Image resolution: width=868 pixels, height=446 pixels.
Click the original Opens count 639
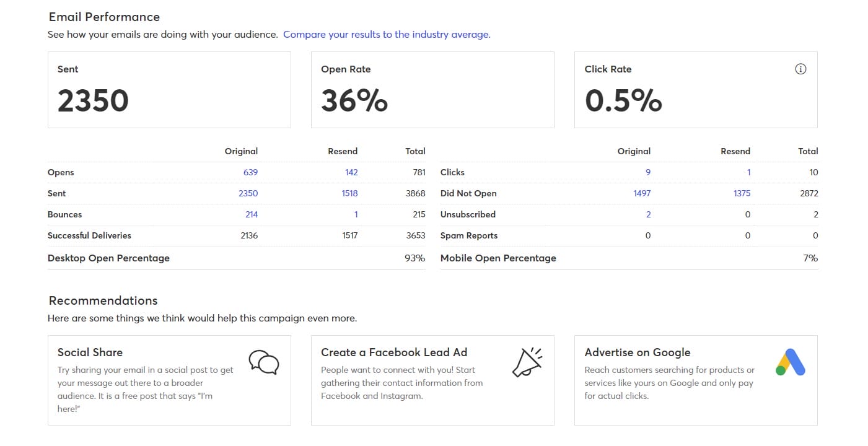coord(250,172)
